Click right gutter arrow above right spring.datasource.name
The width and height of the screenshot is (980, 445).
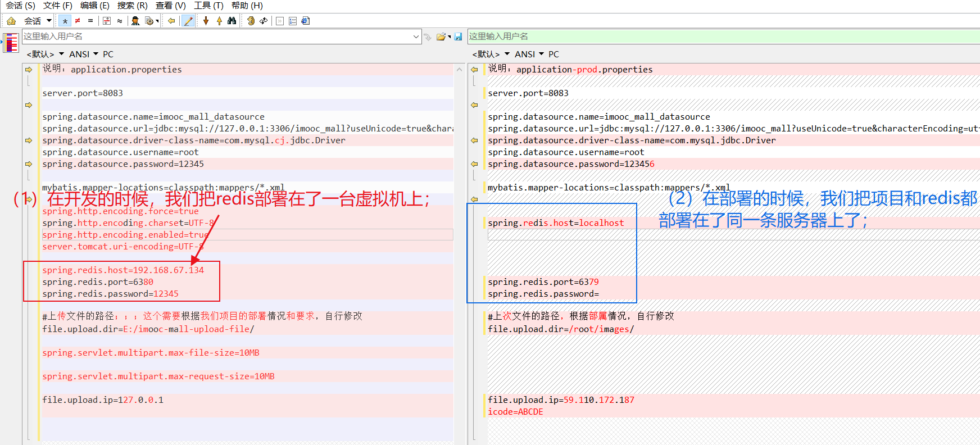coord(474,105)
